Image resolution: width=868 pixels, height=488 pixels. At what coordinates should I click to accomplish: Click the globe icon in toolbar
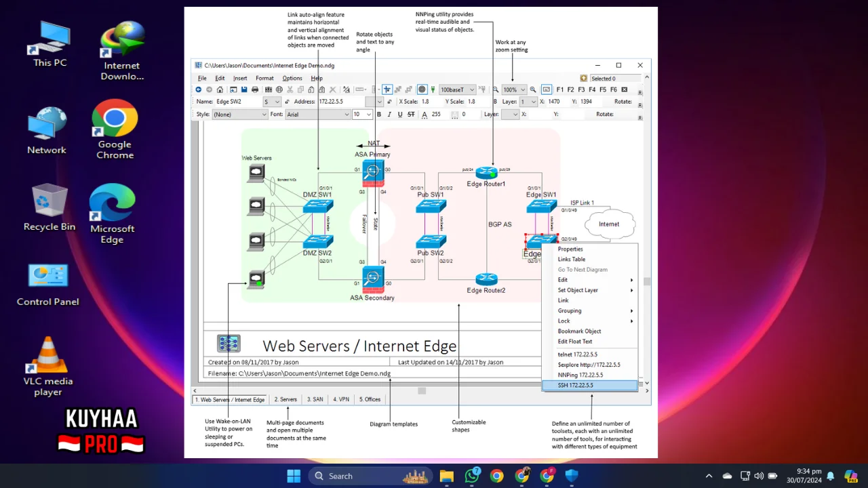tap(279, 89)
